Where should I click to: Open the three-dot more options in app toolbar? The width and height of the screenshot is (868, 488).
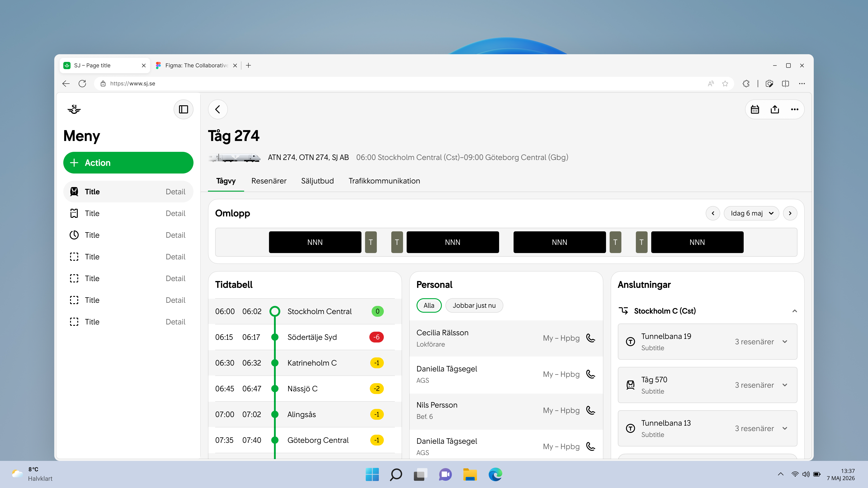[795, 109]
